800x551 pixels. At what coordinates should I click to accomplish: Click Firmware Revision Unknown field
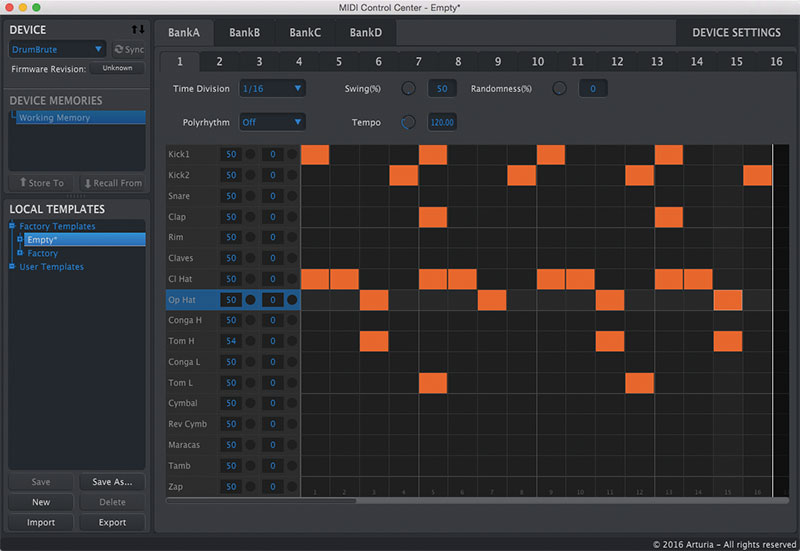pyautogui.click(x=117, y=68)
